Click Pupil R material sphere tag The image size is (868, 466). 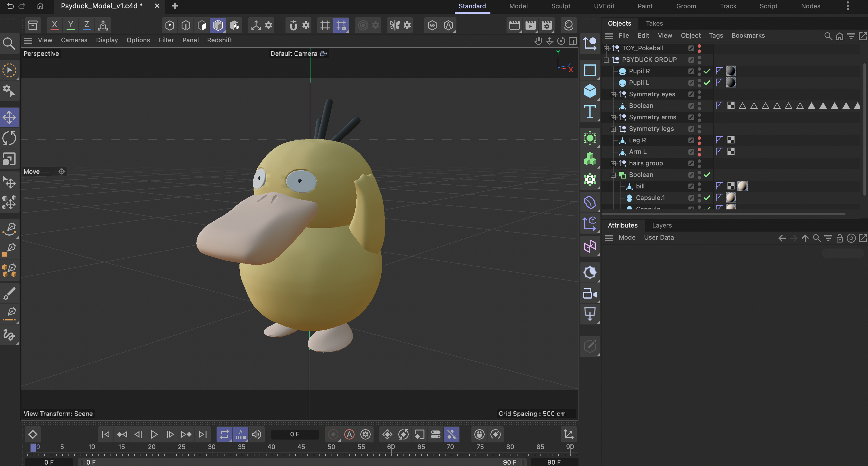tap(730, 71)
